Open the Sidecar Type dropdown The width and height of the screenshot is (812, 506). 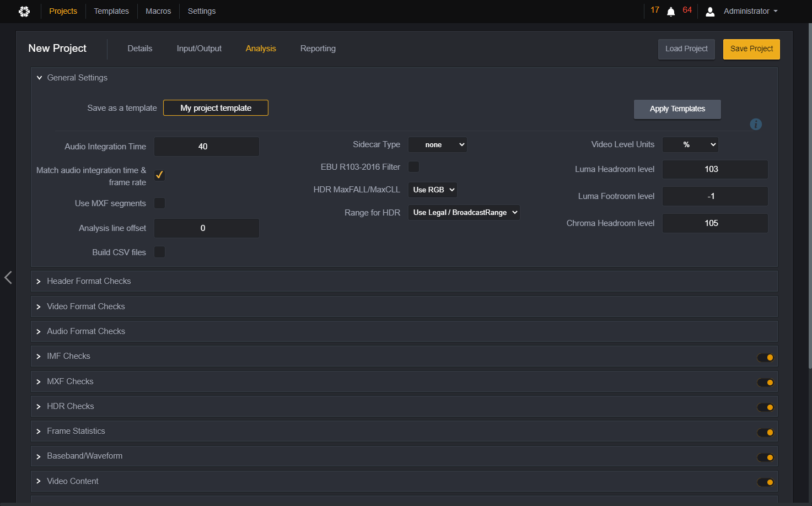click(x=438, y=145)
